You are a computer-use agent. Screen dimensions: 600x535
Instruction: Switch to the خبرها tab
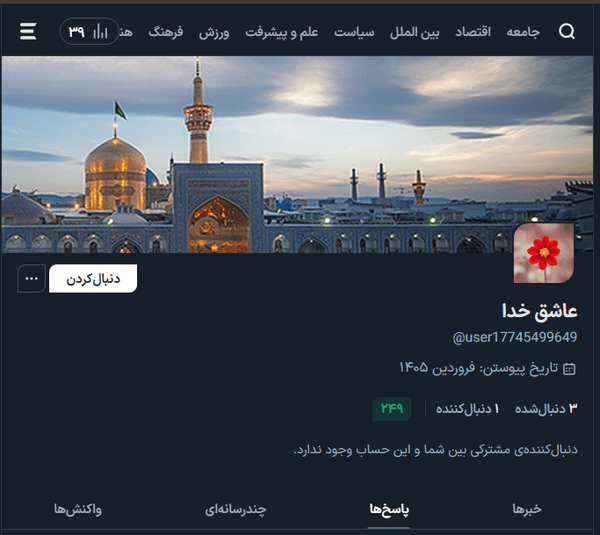pyautogui.click(x=527, y=509)
